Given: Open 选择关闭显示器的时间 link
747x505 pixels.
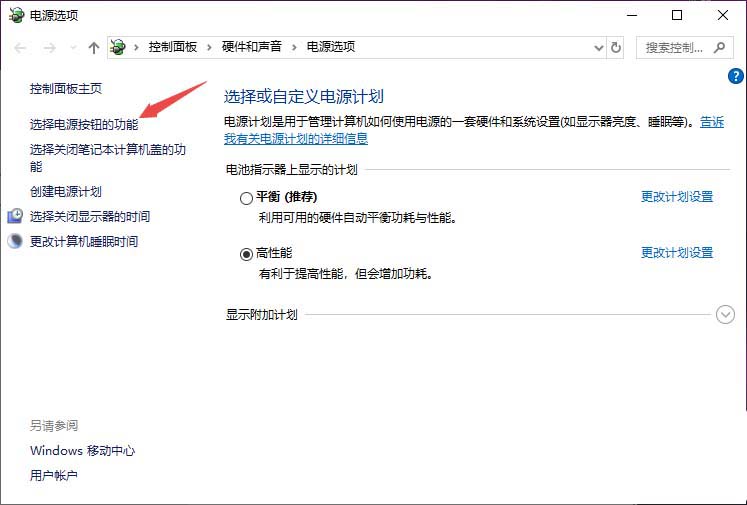Looking at the screenshot, I should tap(90, 217).
